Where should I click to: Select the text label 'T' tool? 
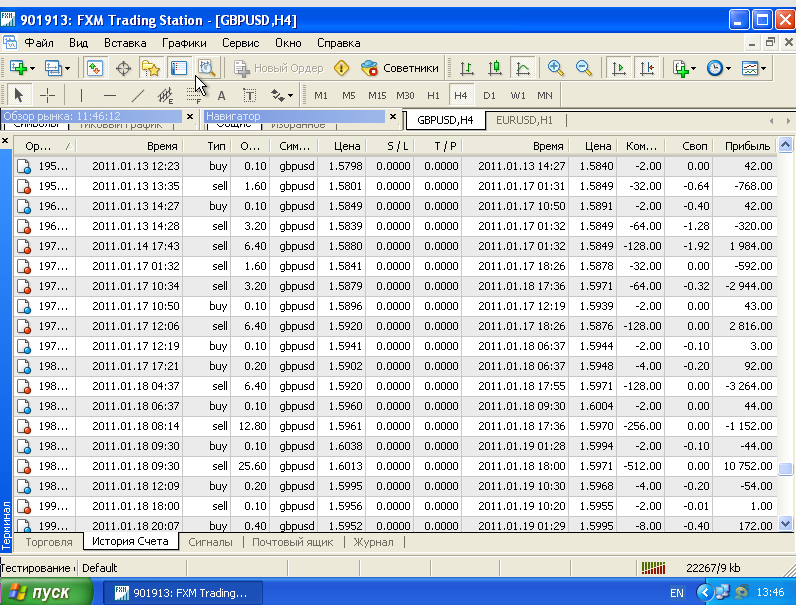[249, 95]
